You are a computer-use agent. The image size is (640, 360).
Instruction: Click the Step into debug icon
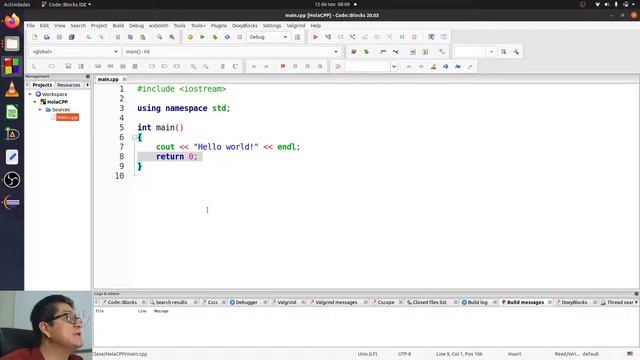[353, 37]
